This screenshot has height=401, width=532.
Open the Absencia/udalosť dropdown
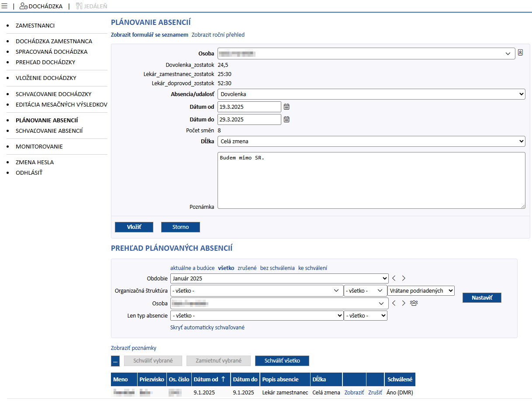[371, 94]
